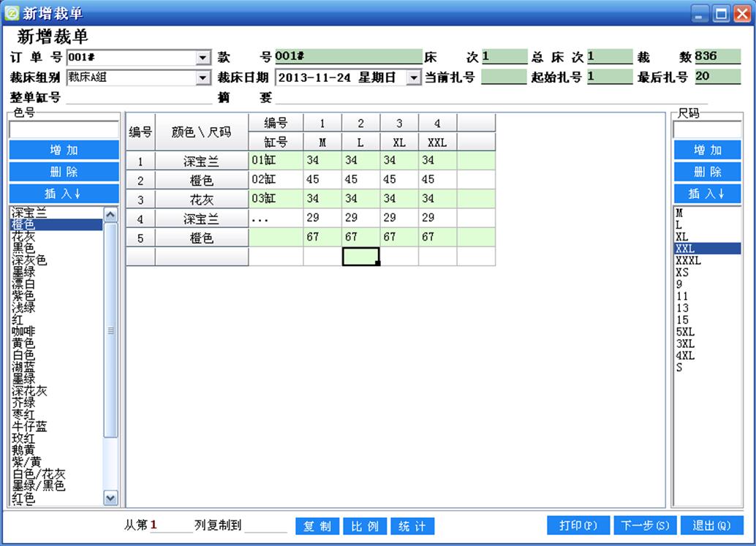Viewport: 756px width, 546px height.
Task: Click the 退出(Q) button
Action: click(x=711, y=526)
